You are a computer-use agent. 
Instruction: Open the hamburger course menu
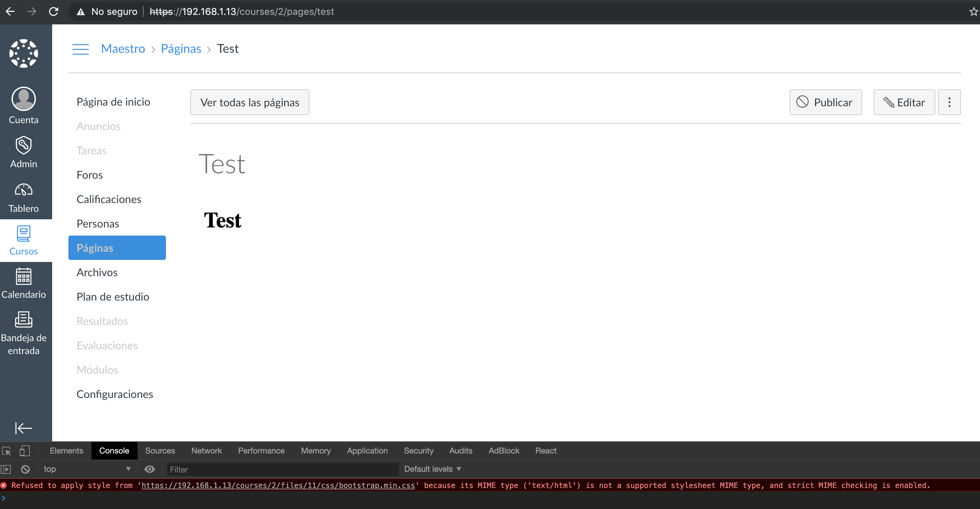pyautogui.click(x=80, y=49)
